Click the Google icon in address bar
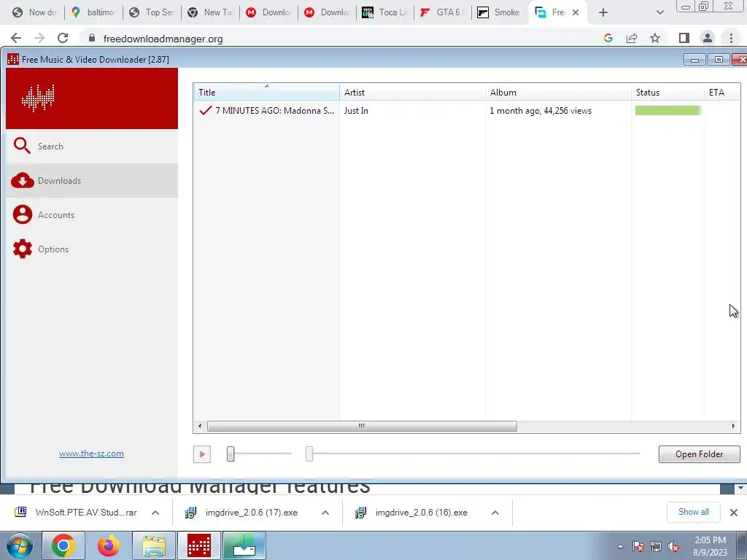This screenshot has height=560, width=747. pos(608,38)
